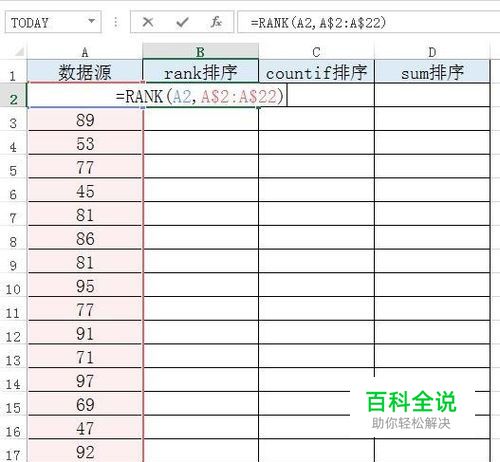Click the countif排序 header cell
500x462 pixels.
[x=316, y=71]
